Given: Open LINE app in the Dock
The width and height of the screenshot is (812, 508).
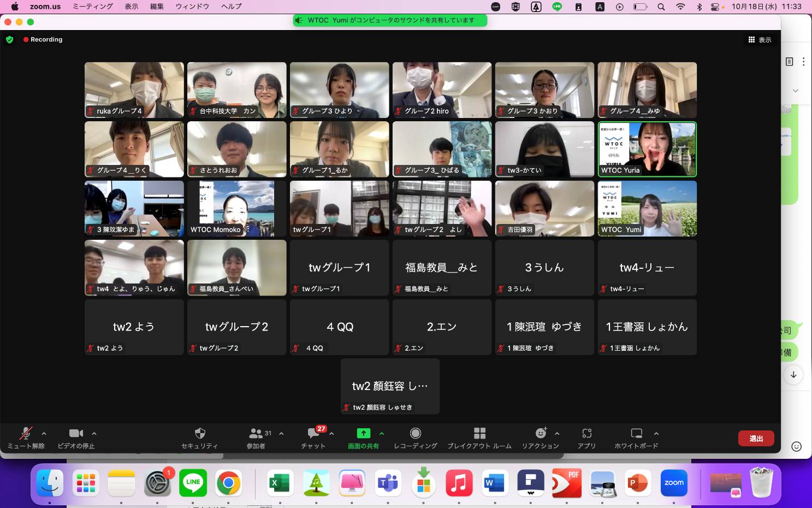Looking at the screenshot, I should (x=193, y=483).
